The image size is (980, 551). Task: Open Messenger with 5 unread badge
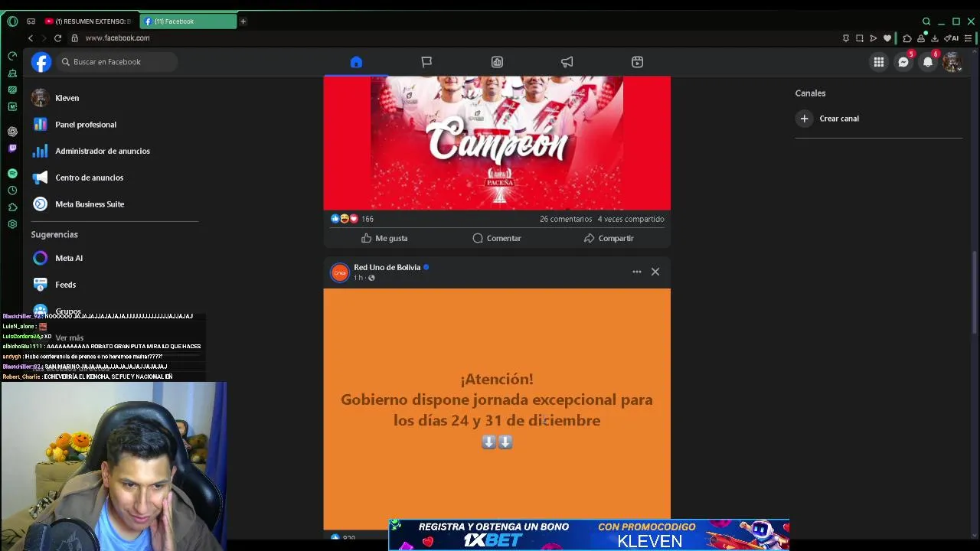pyautogui.click(x=903, y=62)
